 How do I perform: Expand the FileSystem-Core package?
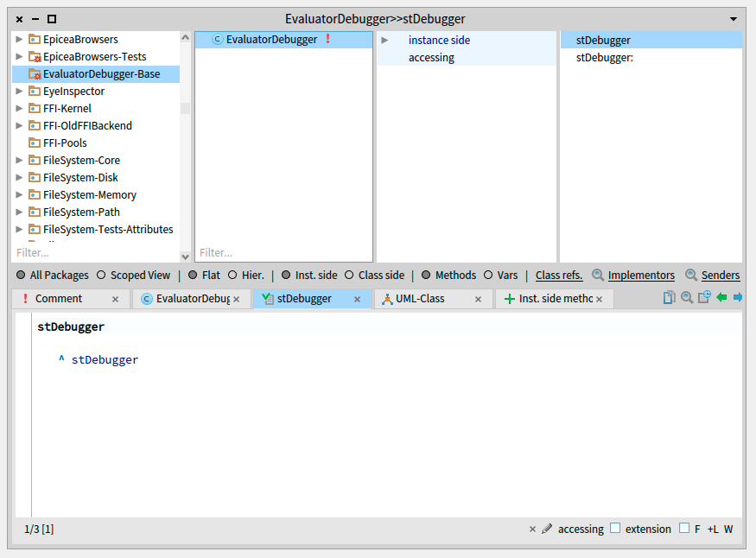coord(20,161)
